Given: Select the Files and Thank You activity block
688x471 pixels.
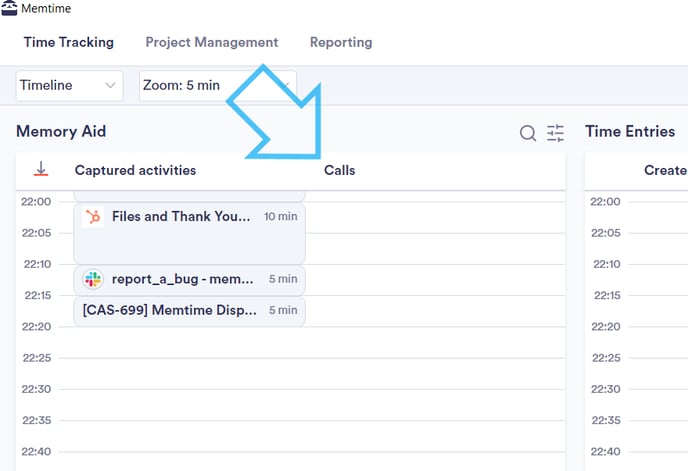Looking at the screenshot, I should point(189,233).
